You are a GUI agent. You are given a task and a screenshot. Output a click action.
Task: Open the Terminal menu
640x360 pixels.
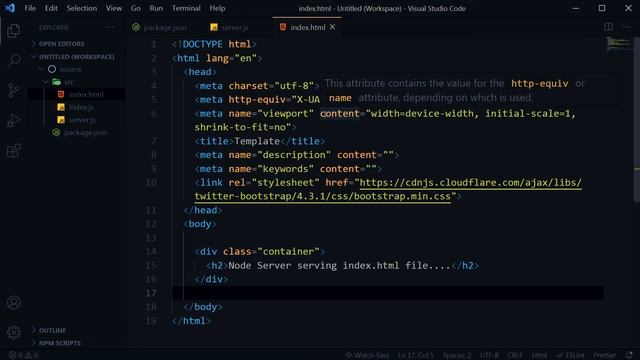(x=186, y=8)
